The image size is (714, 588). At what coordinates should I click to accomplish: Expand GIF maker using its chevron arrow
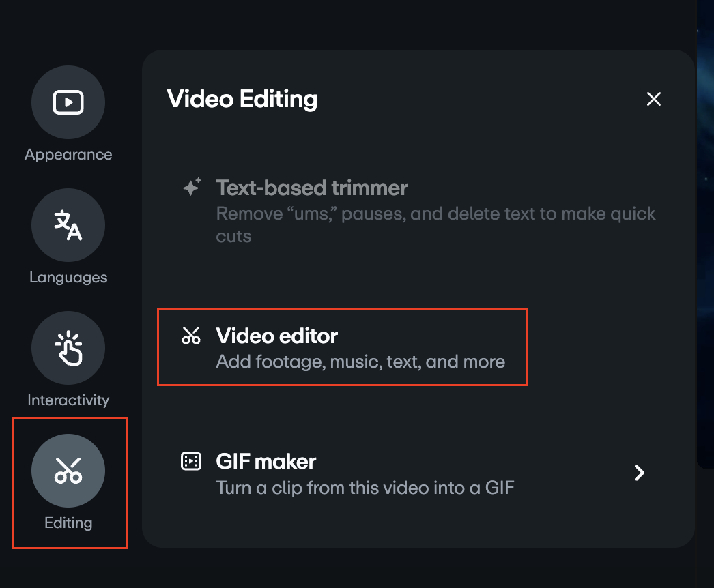pyautogui.click(x=639, y=473)
